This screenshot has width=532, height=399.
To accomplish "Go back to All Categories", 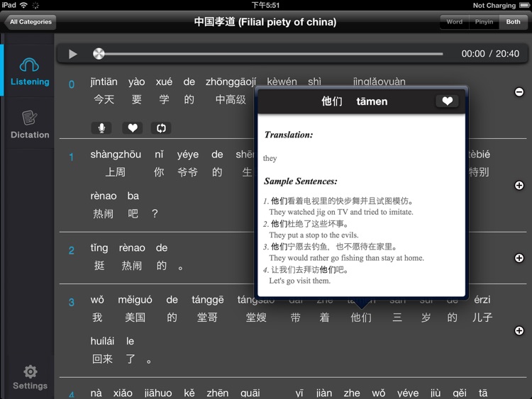I will (x=31, y=22).
